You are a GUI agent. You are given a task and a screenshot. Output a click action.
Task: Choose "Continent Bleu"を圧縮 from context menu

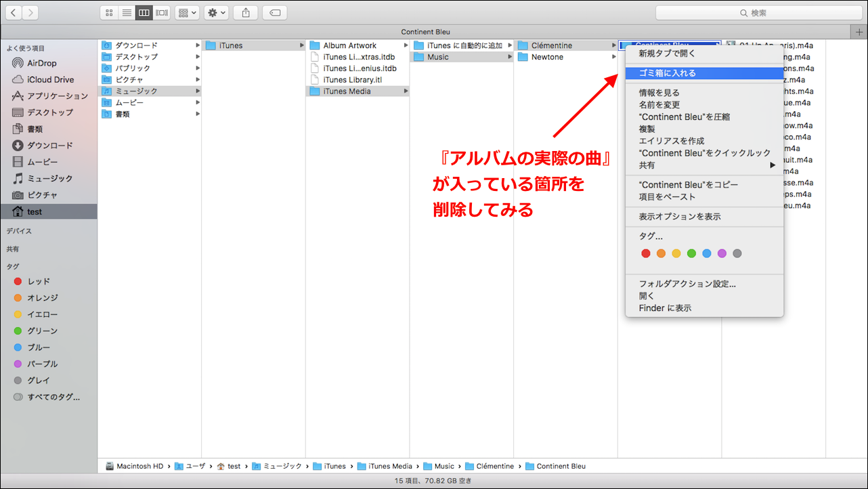704,117
